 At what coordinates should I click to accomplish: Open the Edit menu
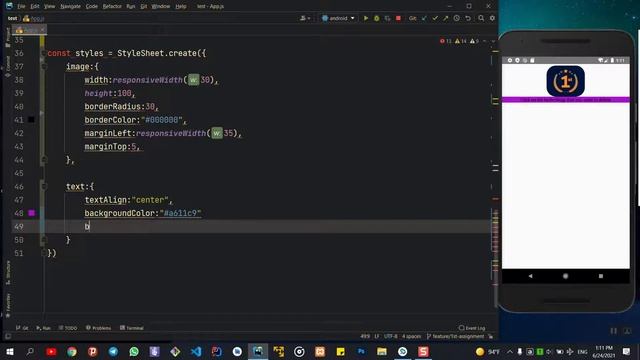pyautogui.click(x=35, y=7)
